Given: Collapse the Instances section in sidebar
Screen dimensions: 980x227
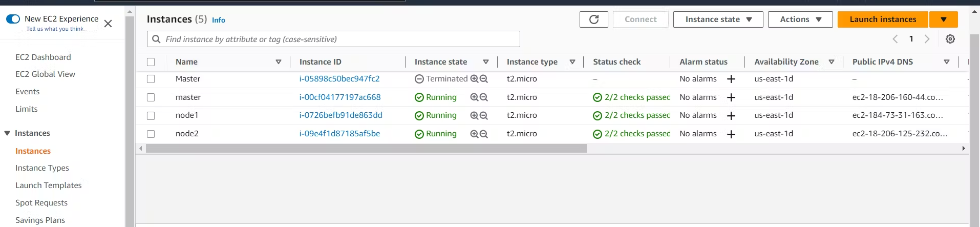Looking at the screenshot, I should coord(7,133).
